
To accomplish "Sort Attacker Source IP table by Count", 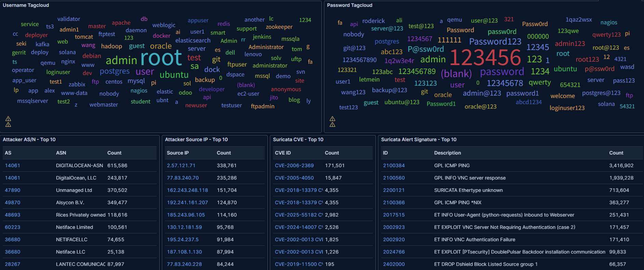I will 224,153.
